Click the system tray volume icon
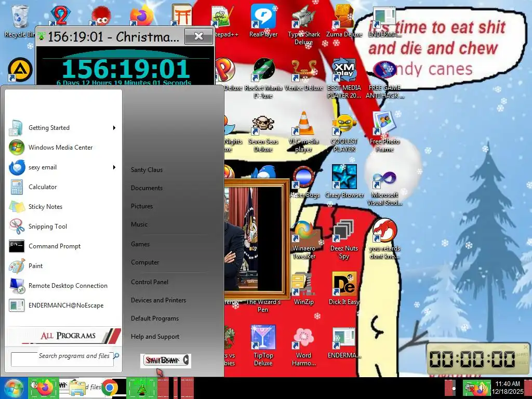The width and height of the screenshot is (532, 399). click(483, 388)
